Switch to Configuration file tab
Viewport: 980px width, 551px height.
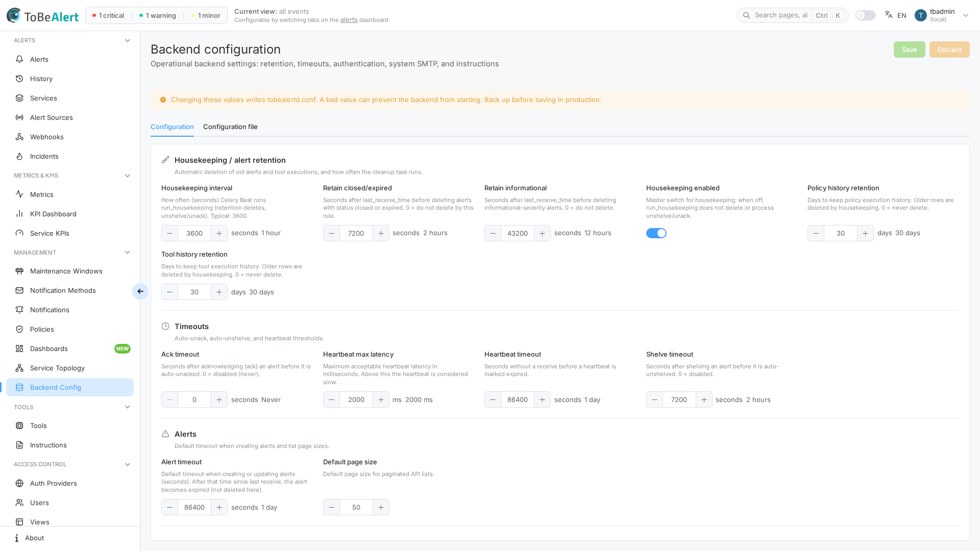click(230, 127)
